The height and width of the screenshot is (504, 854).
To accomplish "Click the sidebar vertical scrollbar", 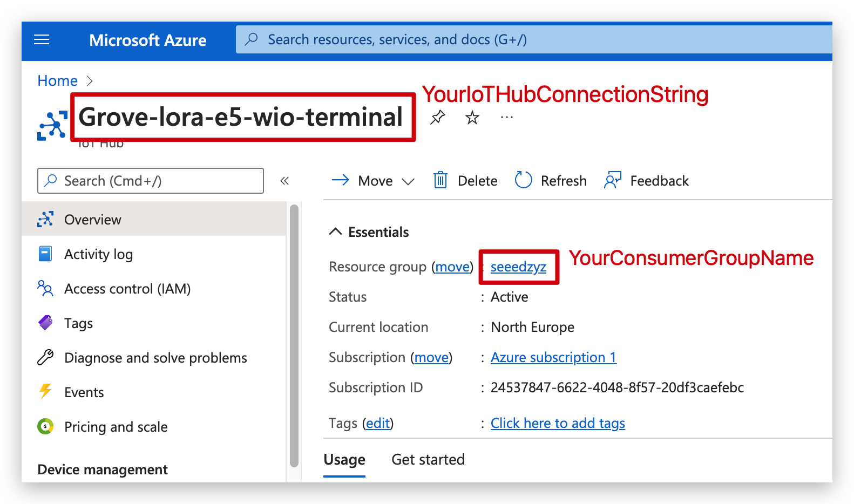I will (x=294, y=336).
